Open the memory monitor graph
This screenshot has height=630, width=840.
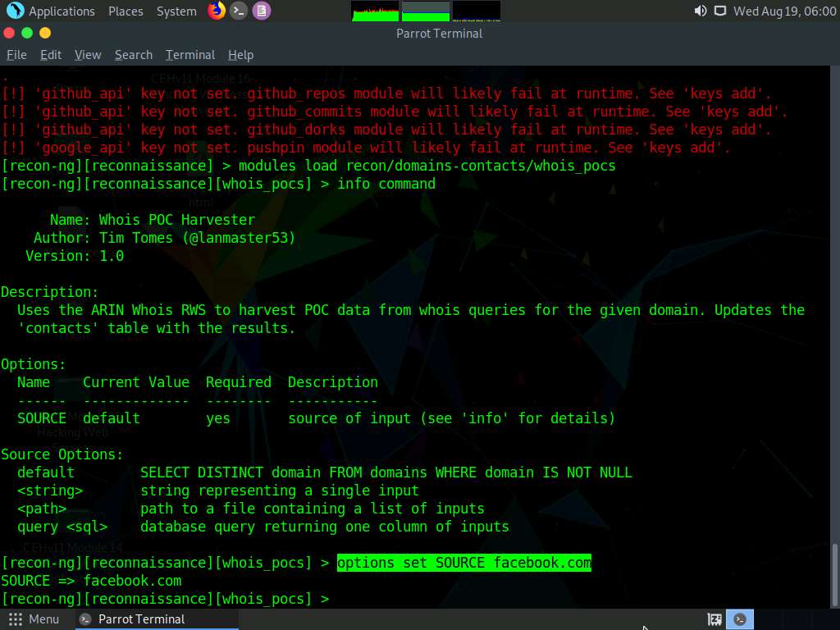pyautogui.click(x=426, y=11)
